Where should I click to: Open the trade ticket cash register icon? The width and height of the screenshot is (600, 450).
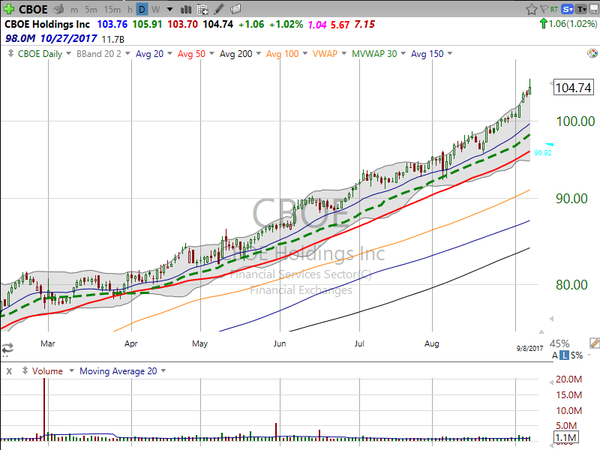59,9
